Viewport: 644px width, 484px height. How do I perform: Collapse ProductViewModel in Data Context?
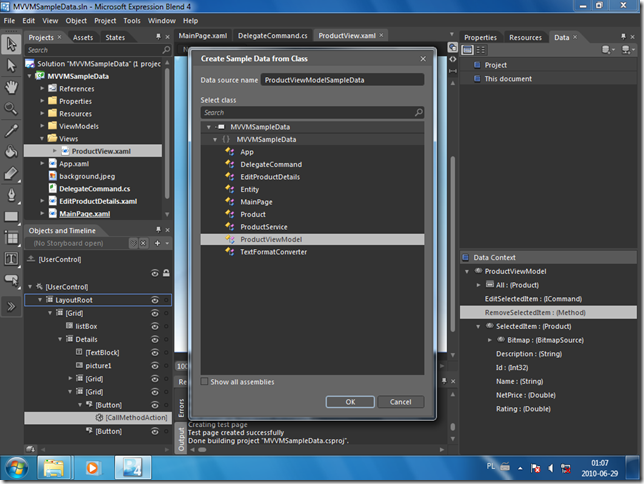[x=467, y=272]
